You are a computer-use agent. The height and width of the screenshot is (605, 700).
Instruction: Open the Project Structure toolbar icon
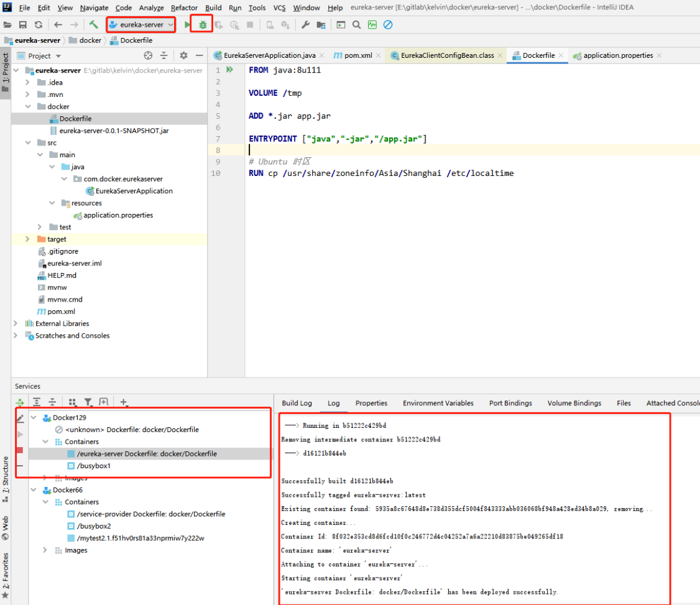point(321,24)
